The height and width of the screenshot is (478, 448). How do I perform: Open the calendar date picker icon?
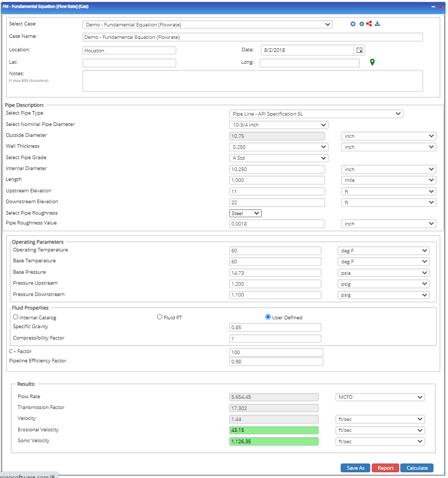tap(359, 50)
